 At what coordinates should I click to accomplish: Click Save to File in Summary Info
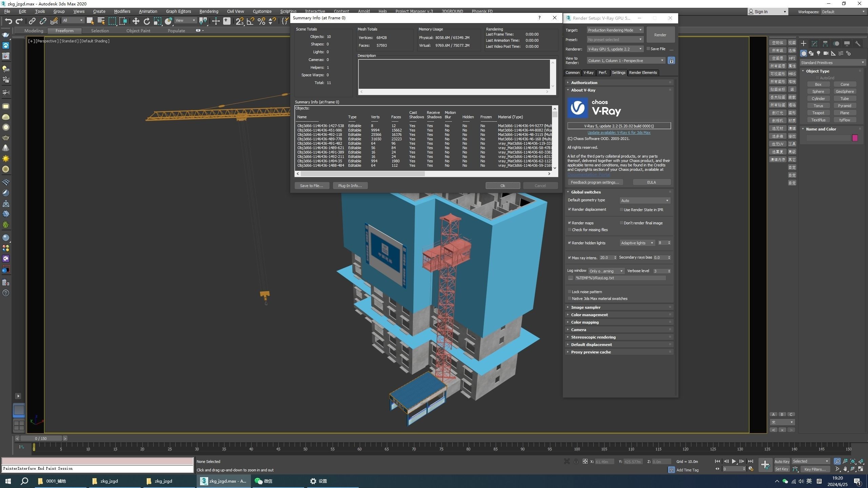point(311,186)
